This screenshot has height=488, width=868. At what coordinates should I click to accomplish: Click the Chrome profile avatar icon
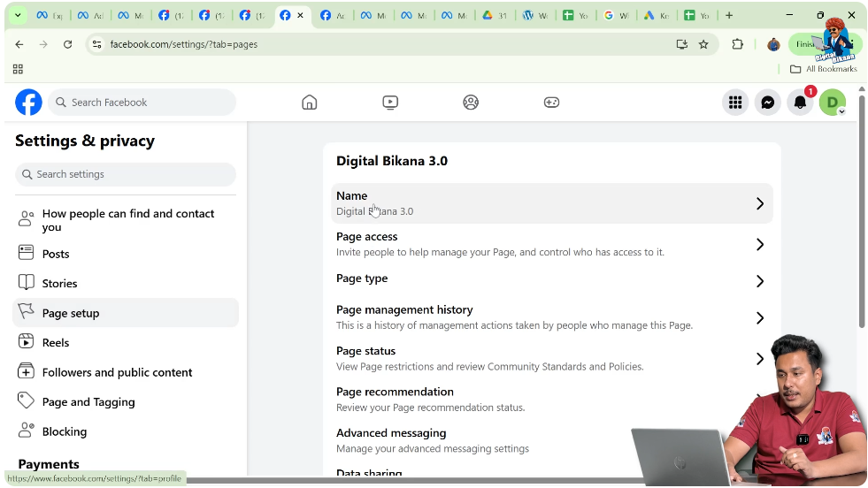point(773,44)
